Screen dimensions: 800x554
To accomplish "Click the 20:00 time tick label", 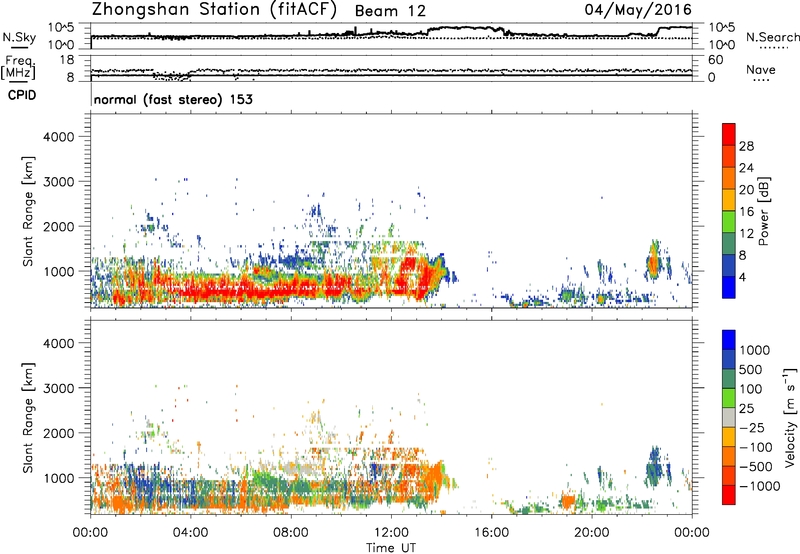I will pos(592,533).
